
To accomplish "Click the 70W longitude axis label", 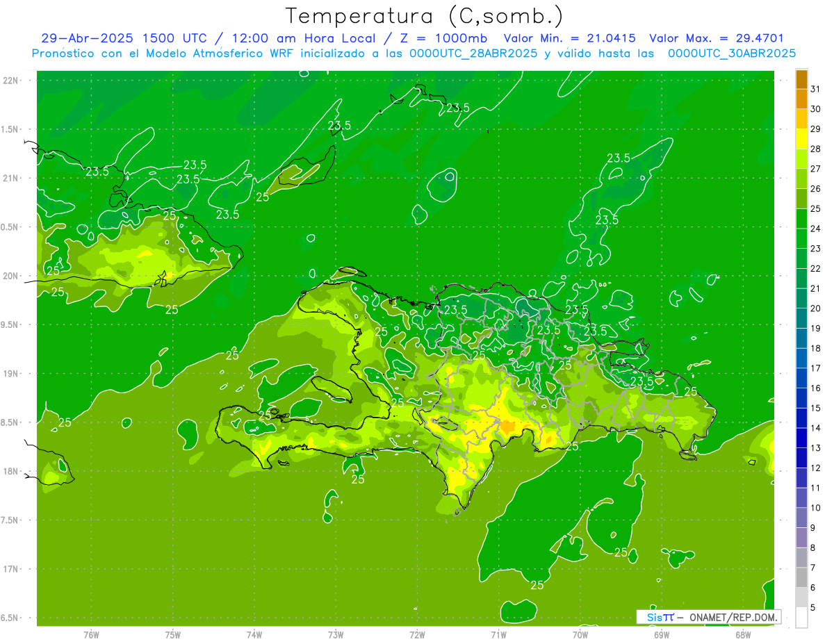I will pyautogui.click(x=580, y=634).
